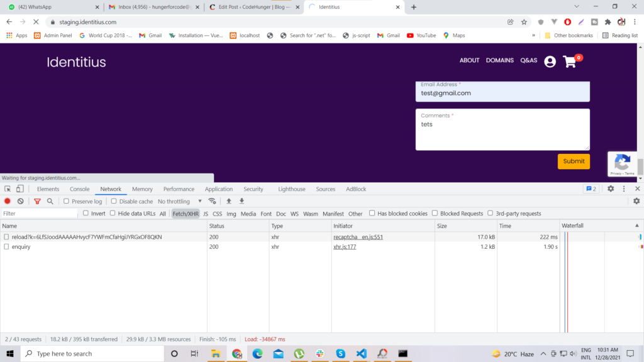This screenshot has width=644, height=362.
Task: Enable the Preserve log checkbox
Action: (x=66, y=201)
